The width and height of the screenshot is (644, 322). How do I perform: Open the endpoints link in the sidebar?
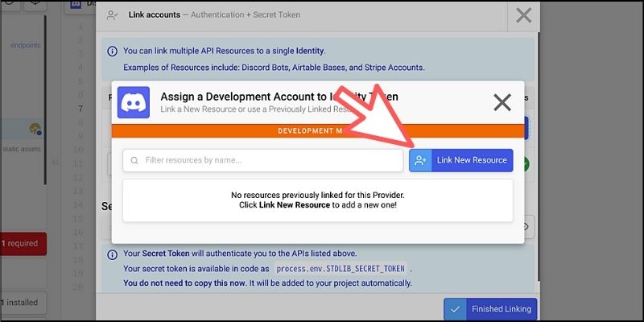pos(26,45)
